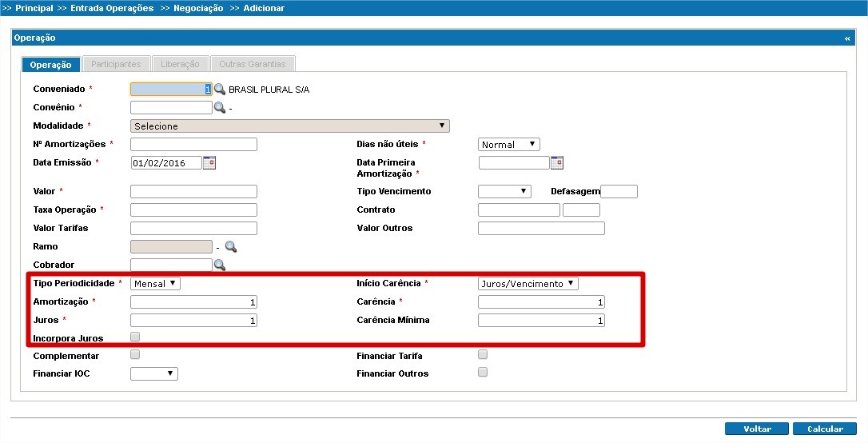Toggle the Incorpora Juros checkbox
The image size is (868, 443).
[x=135, y=337]
